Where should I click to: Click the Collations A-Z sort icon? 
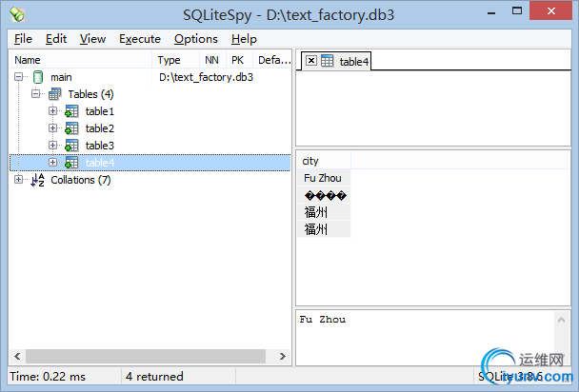pyautogui.click(x=38, y=180)
